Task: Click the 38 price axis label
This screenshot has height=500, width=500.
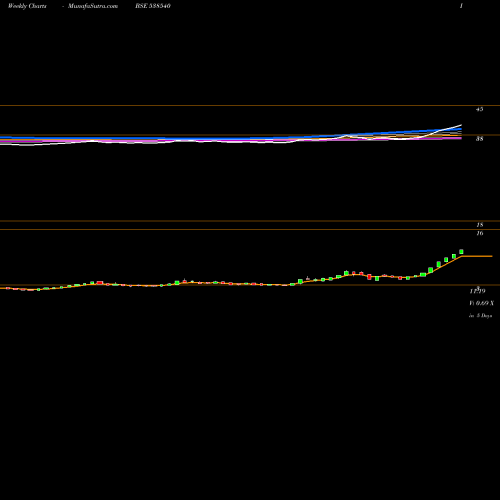Action: pyautogui.click(x=479, y=139)
